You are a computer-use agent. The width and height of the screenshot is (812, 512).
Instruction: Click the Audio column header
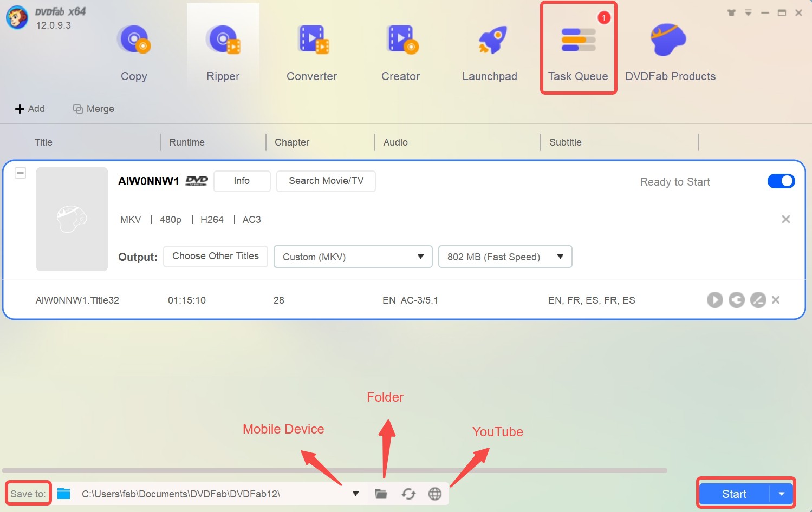coord(395,142)
